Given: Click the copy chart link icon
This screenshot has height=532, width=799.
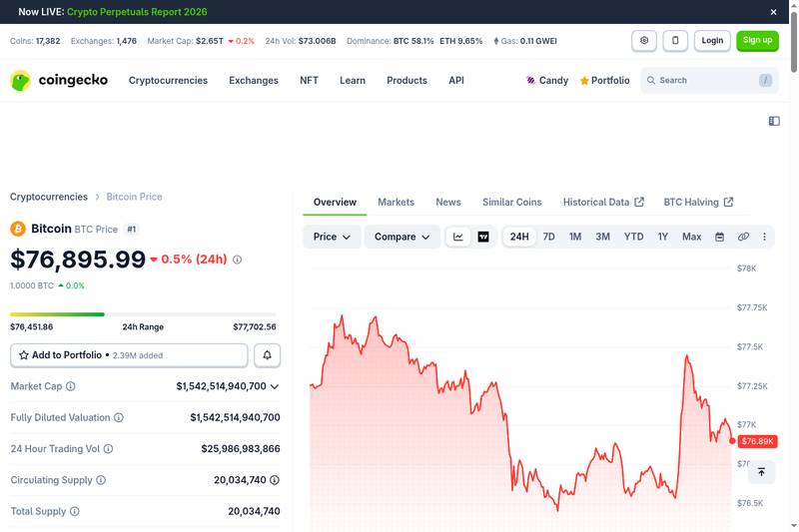Looking at the screenshot, I should [x=743, y=237].
